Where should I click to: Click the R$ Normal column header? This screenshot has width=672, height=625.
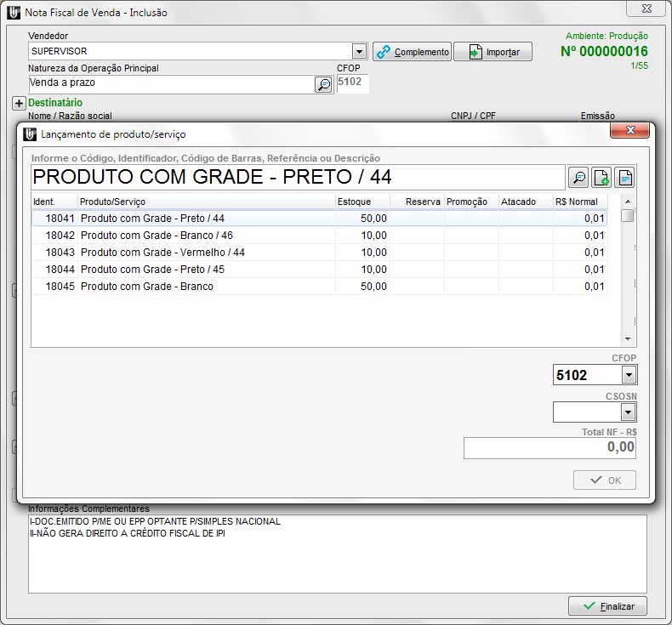coord(578,202)
